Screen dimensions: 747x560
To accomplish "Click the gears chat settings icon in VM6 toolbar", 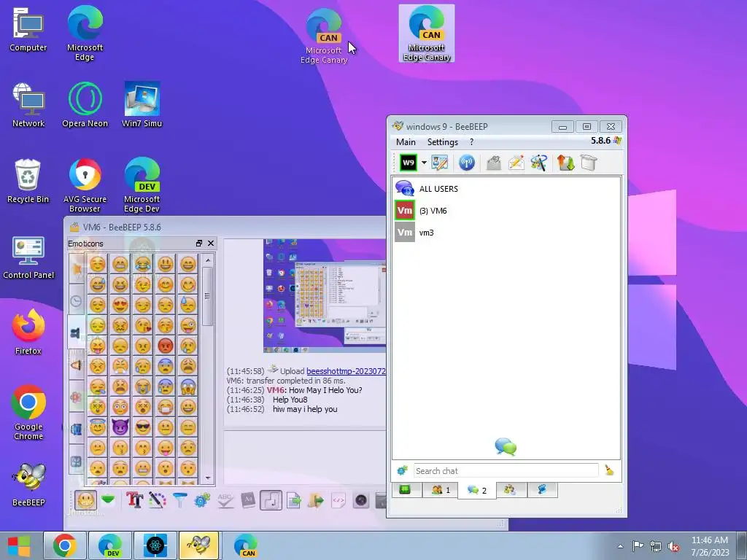I will (202, 500).
